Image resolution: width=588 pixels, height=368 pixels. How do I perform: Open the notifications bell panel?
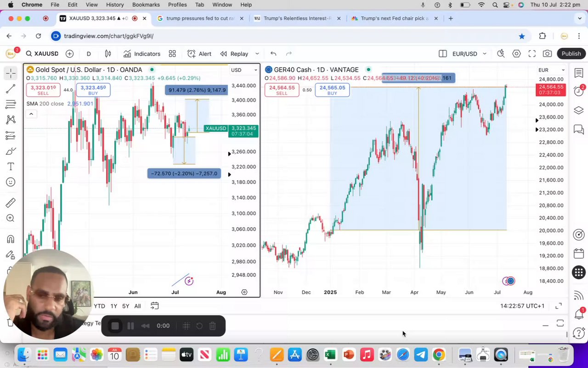tap(579, 315)
